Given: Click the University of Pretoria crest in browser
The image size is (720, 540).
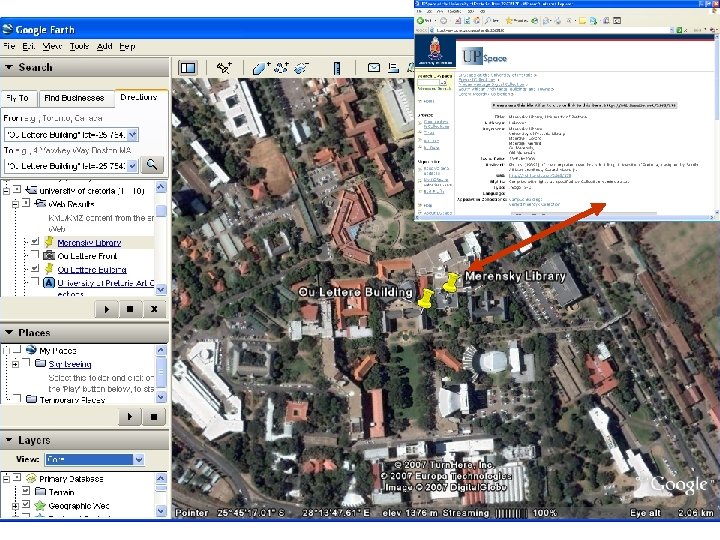Looking at the screenshot, I should coord(435,50).
